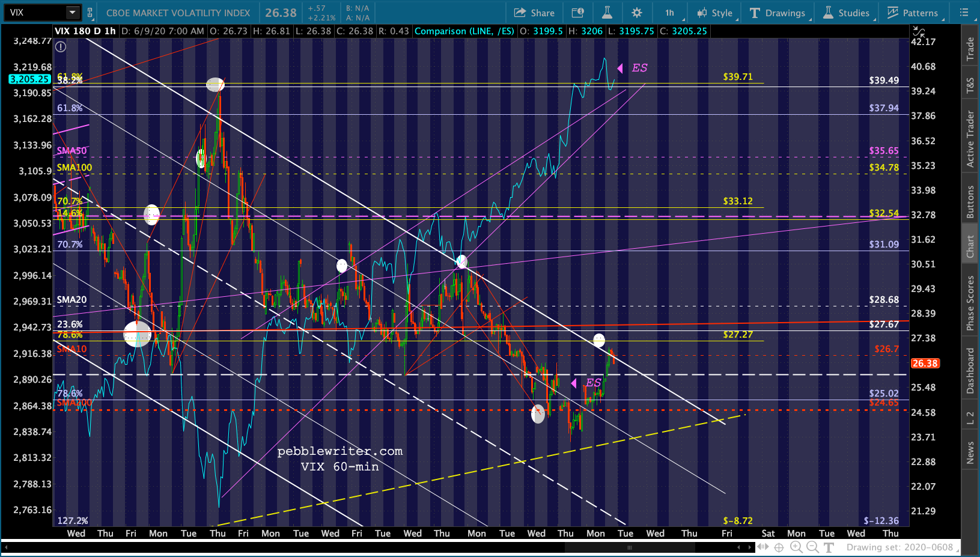Open the chart list/layout menu icon
The width and height of the screenshot is (980, 557).
pos(964,13)
